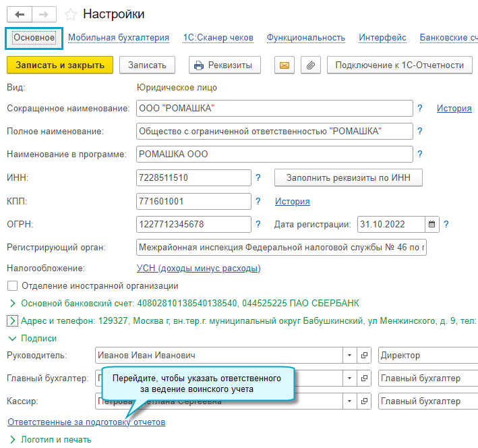Screen dimensions: 478x448
Task: Open the calendar picker for Дата регистрации
Action: pyautogui.click(x=431, y=224)
